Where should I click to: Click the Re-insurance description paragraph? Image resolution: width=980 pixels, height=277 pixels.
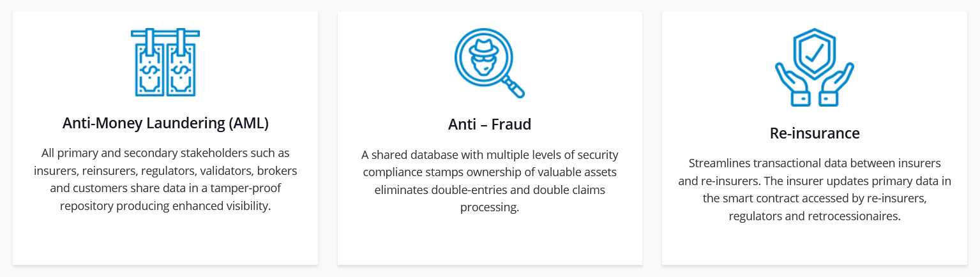coord(815,190)
